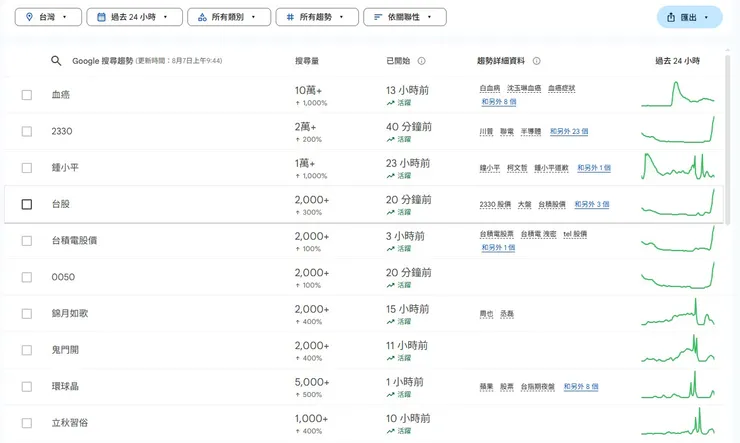Check the box next to 台股
This screenshot has height=443, width=740.
pyautogui.click(x=27, y=204)
